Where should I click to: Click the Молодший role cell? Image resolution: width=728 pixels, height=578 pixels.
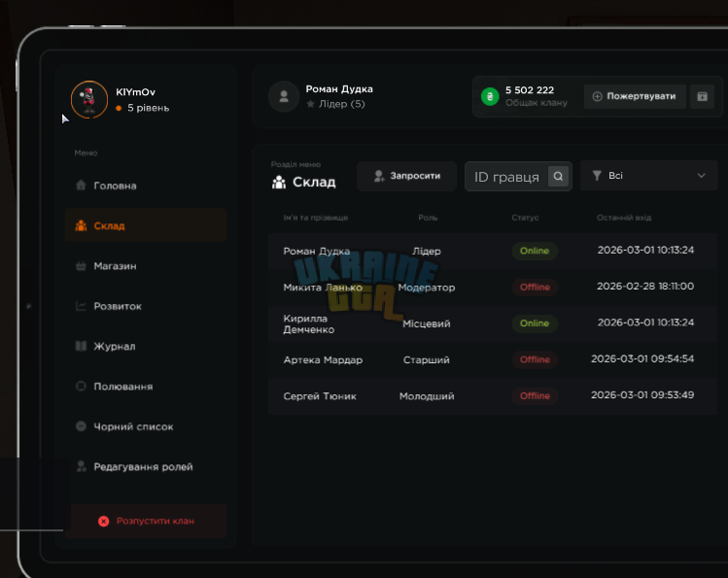427,396
